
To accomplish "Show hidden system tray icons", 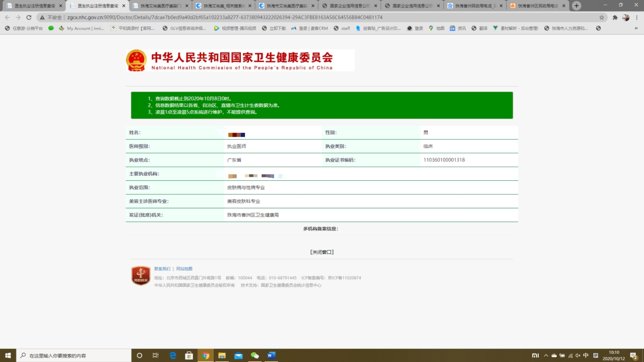I will click(546, 355).
